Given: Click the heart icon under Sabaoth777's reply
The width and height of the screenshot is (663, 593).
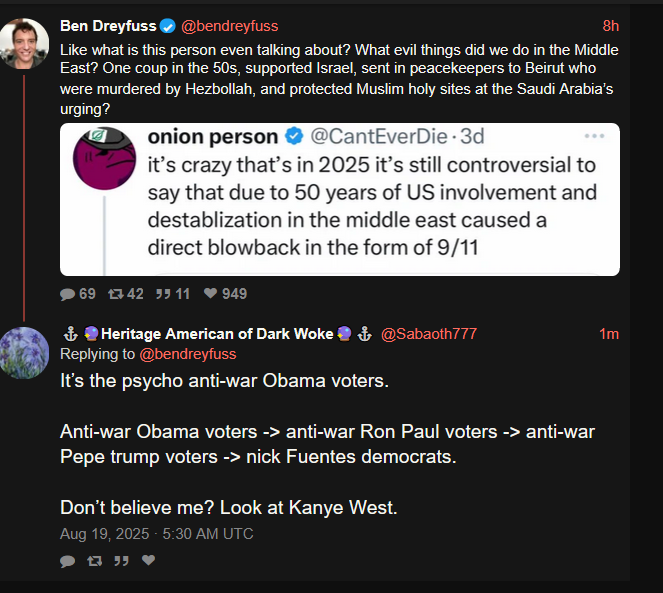Looking at the screenshot, I should tap(148, 561).
